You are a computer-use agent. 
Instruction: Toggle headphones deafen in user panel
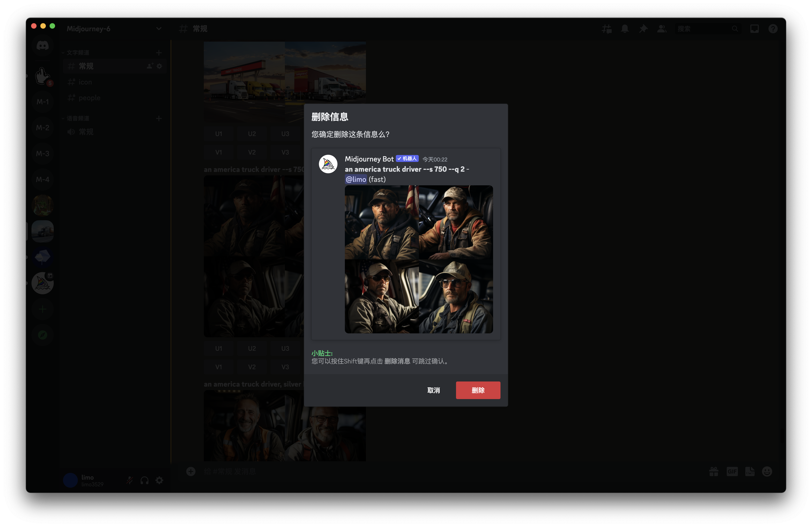145,480
